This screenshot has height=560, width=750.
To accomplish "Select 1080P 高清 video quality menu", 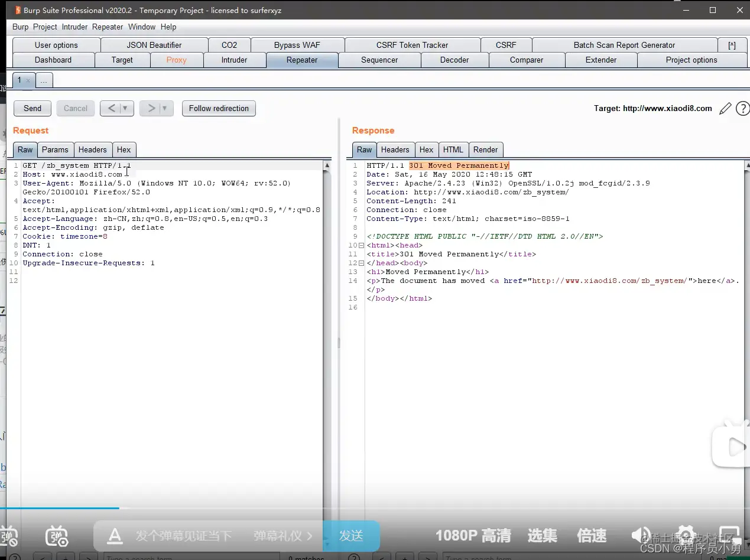I will point(473,536).
